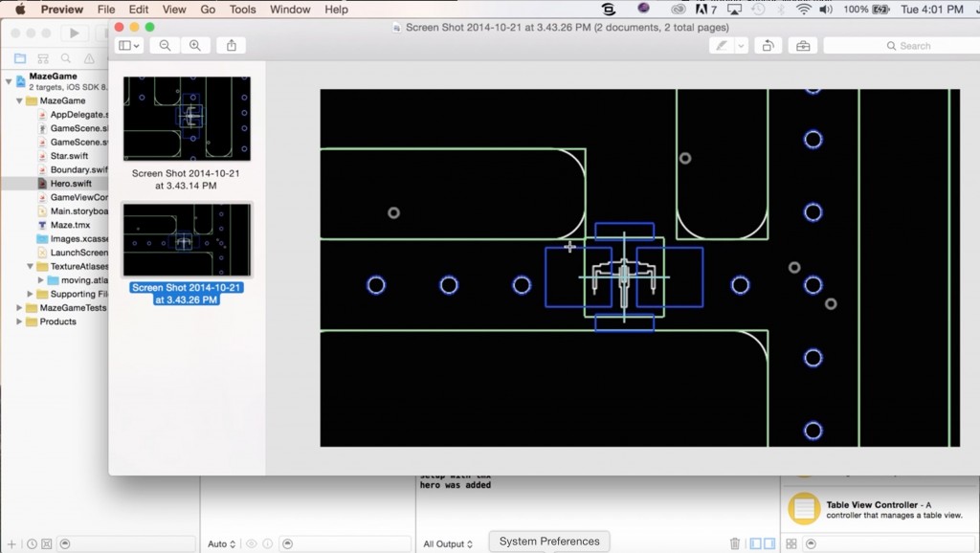Click the trash icon to clear console output

point(734,543)
